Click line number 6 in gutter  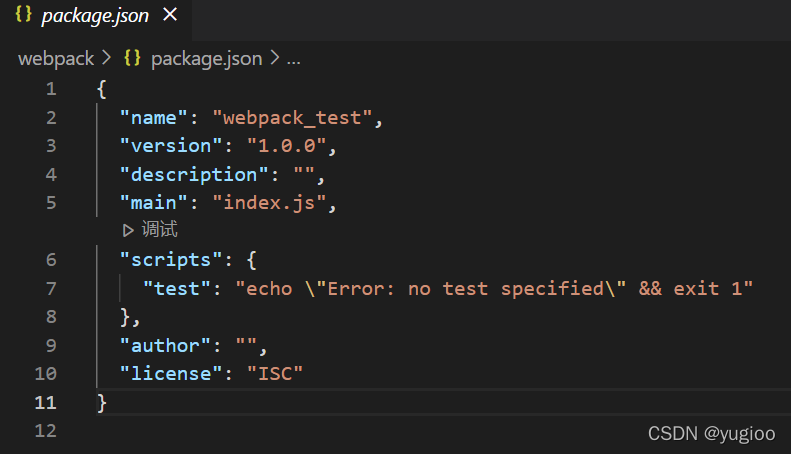(51, 260)
